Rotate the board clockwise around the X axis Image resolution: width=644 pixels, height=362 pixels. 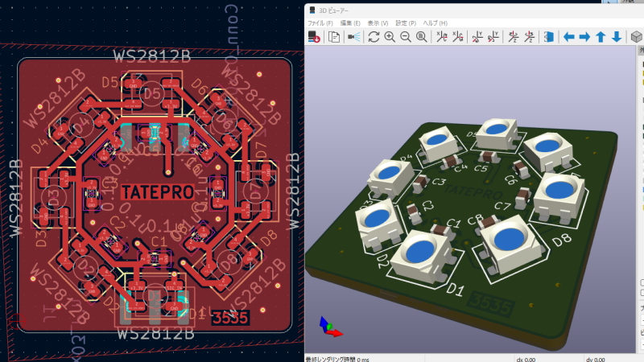coord(441,37)
